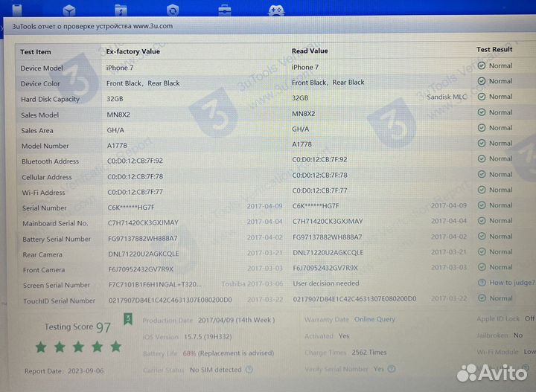Click the help icon beside No SIM detected
The height and width of the screenshot is (392, 536).
coord(249,369)
